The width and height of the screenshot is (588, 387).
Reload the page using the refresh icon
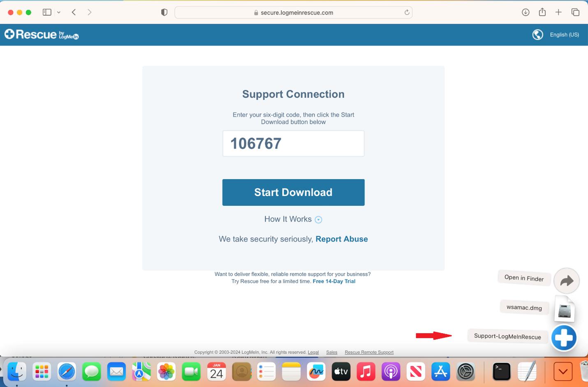click(x=407, y=12)
